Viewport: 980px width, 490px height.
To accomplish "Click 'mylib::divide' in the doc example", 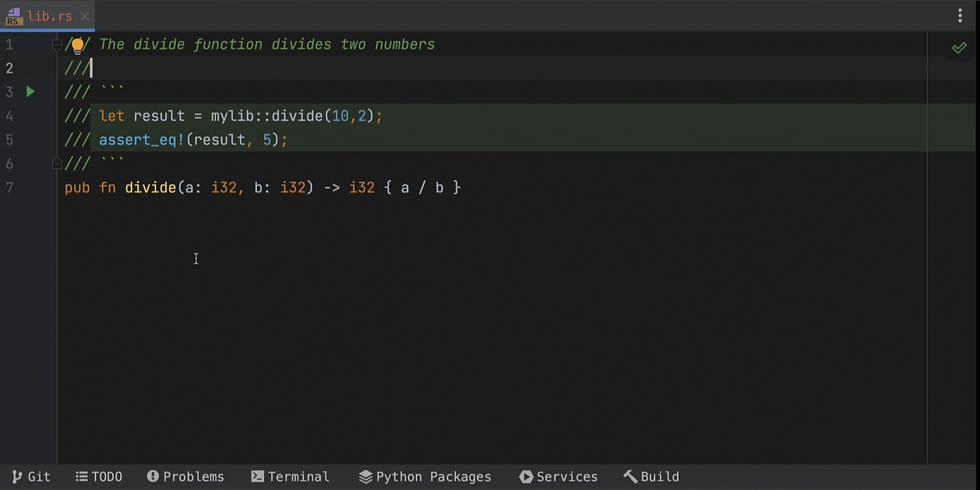I will pos(267,116).
